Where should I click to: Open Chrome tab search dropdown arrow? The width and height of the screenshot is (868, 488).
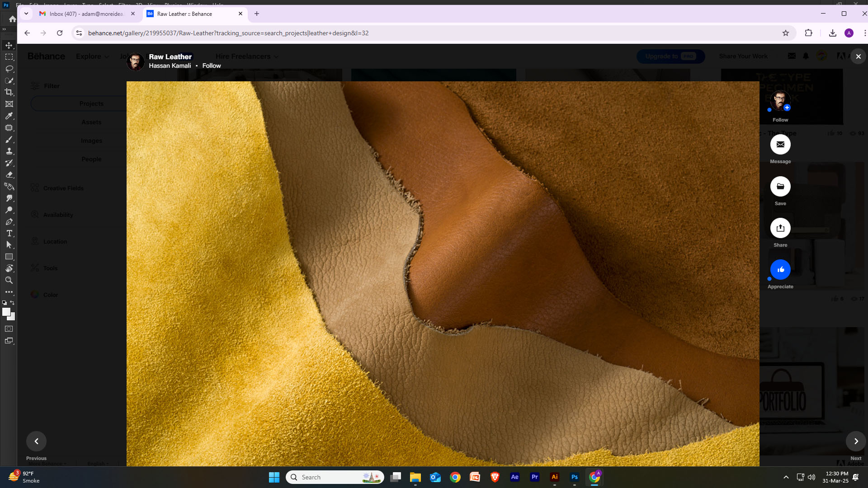(x=26, y=14)
